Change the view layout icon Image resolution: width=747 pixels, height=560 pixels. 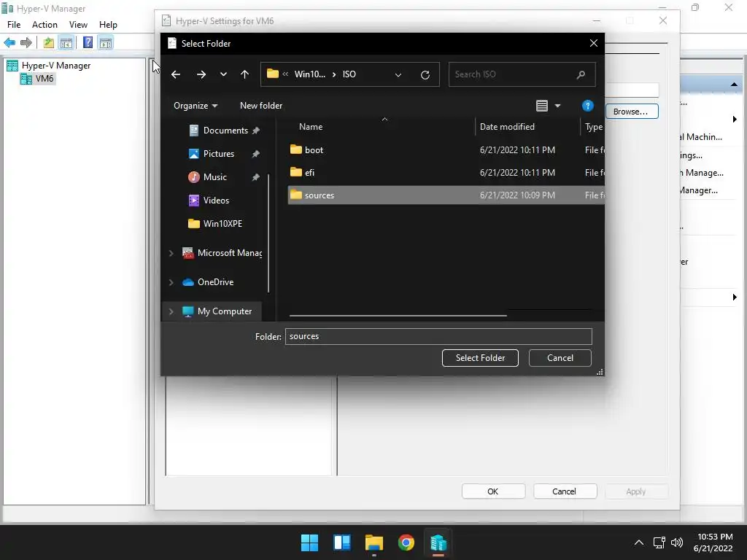point(542,106)
